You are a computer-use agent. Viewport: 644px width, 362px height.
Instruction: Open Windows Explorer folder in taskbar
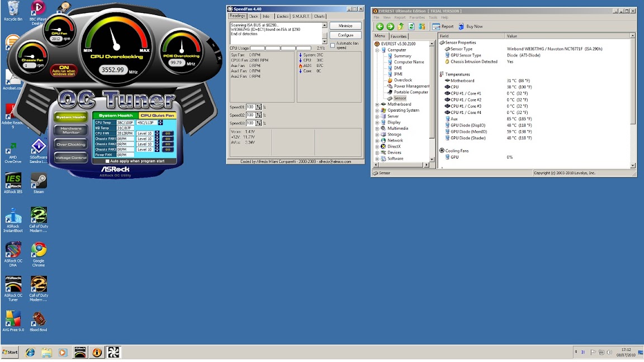click(x=46, y=352)
